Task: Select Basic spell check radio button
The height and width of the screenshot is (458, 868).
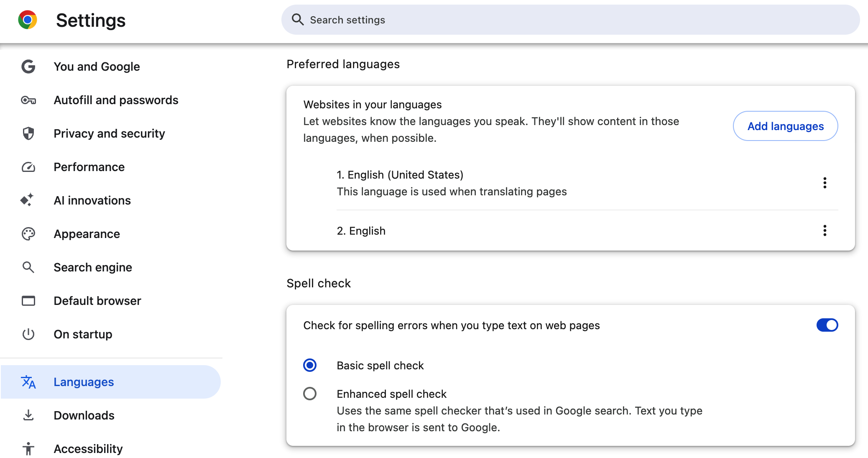Action: 310,365
